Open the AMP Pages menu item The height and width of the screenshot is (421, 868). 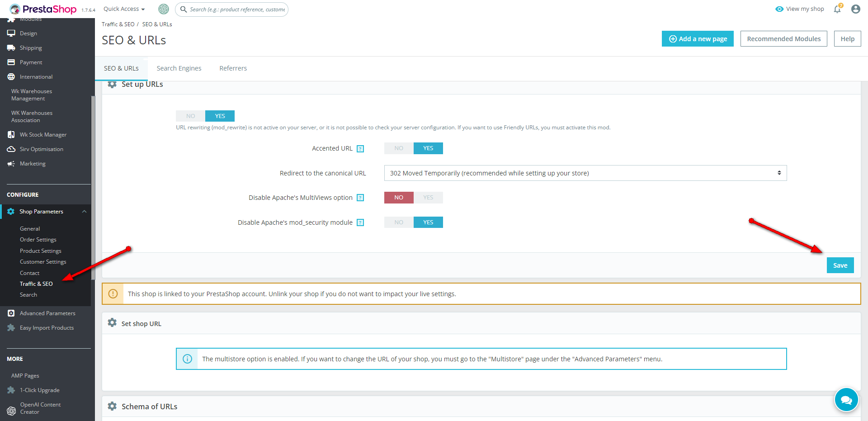[x=25, y=376]
